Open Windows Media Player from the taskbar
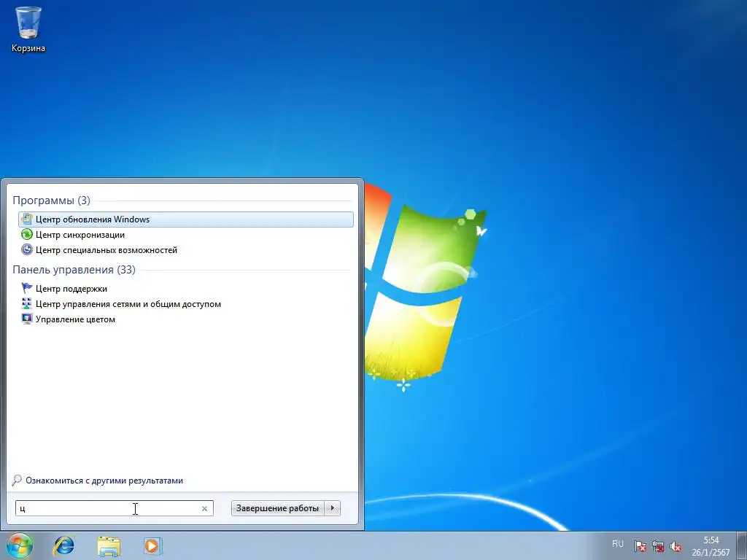This screenshot has width=747, height=560. 152,545
